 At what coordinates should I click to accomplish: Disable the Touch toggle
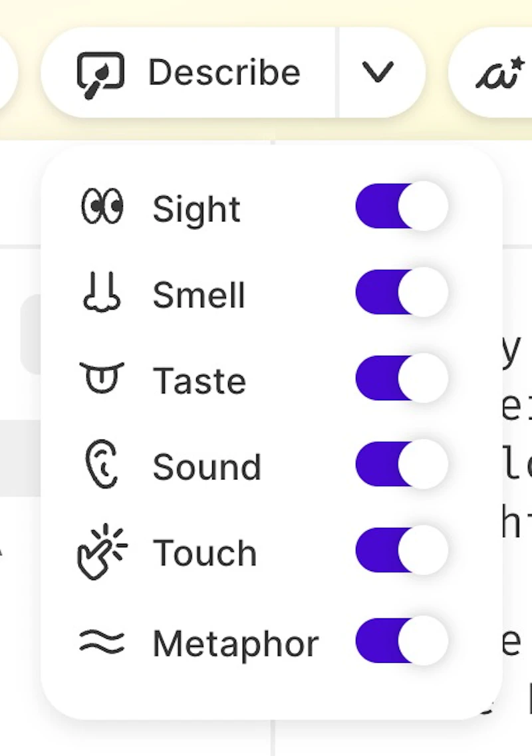pos(402,550)
